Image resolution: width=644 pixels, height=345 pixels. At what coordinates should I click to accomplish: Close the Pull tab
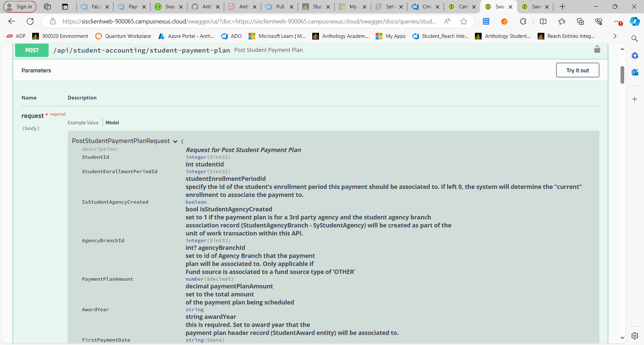tap(291, 7)
